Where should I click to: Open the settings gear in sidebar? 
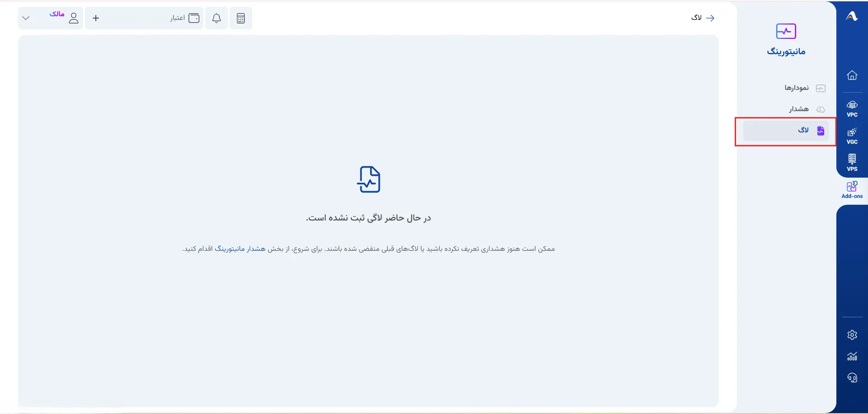pyautogui.click(x=852, y=335)
